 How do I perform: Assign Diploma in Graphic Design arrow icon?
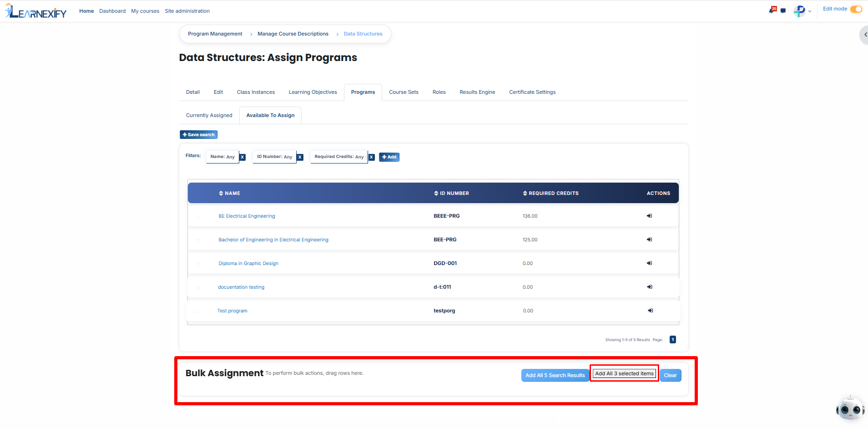(x=649, y=263)
